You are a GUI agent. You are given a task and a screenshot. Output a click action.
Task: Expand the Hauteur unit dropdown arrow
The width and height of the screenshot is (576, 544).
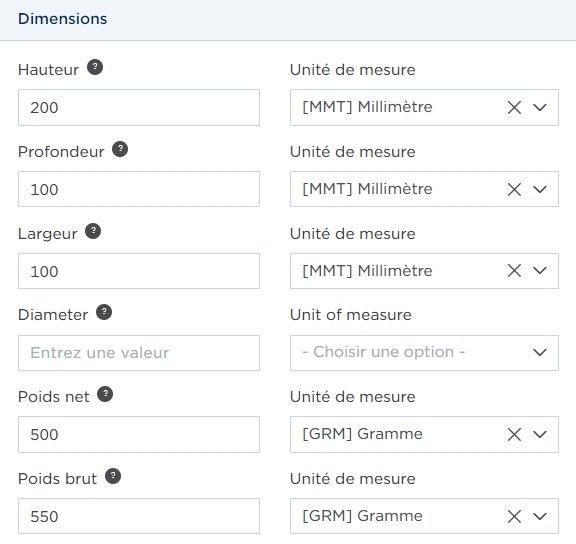click(540, 108)
